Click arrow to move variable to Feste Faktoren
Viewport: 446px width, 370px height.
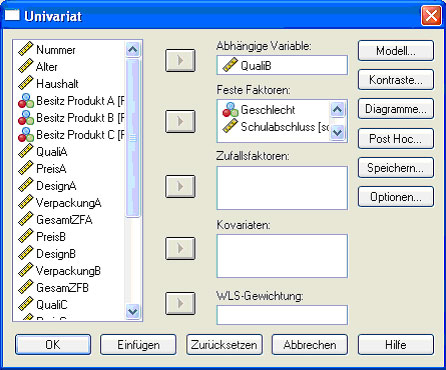click(180, 121)
